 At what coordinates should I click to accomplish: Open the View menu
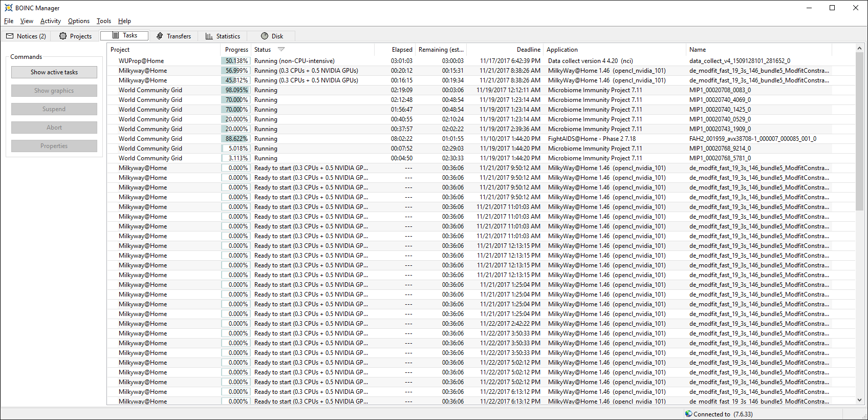tap(27, 21)
